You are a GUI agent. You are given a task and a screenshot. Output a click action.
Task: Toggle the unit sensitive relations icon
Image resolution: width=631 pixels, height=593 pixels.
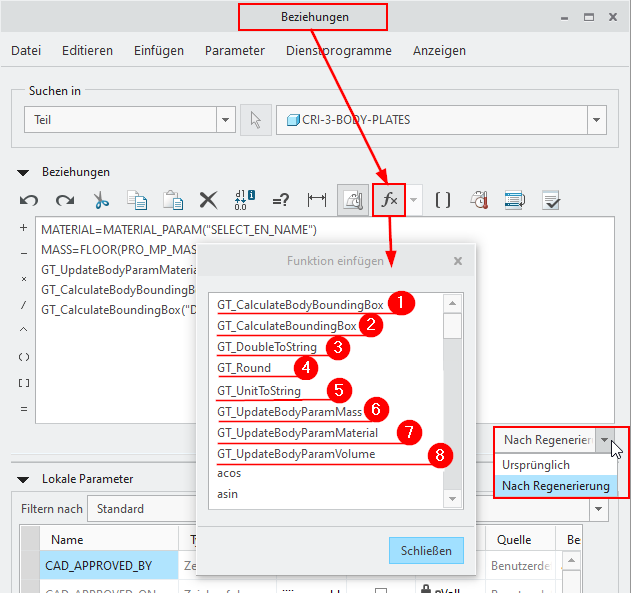point(353,200)
